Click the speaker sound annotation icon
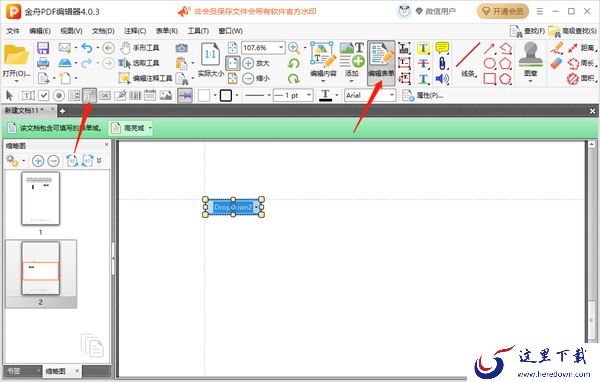Image resolution: width=600 pixels, height=382 pixels. click(442, 78)
